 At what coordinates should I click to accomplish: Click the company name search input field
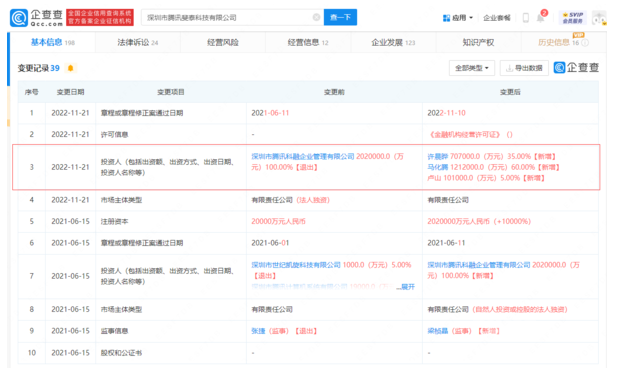(228, 18)
